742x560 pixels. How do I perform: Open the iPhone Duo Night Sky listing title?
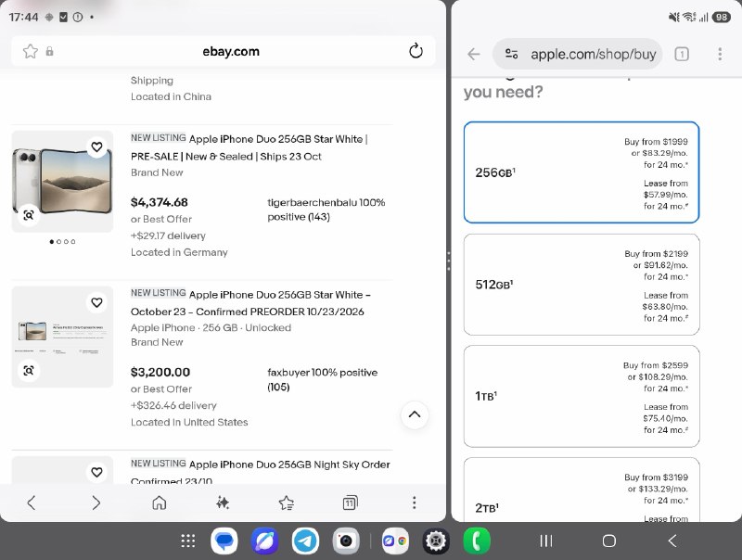point(261,472)
